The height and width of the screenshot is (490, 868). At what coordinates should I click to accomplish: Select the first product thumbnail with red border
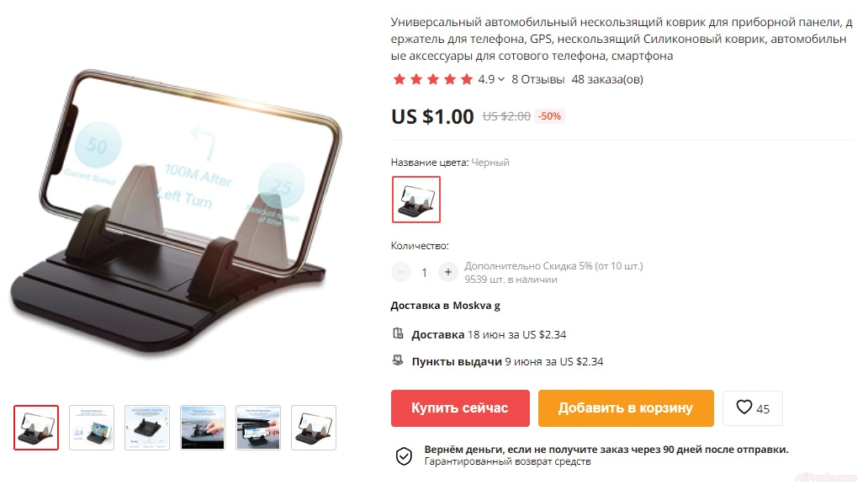point(36,428)
